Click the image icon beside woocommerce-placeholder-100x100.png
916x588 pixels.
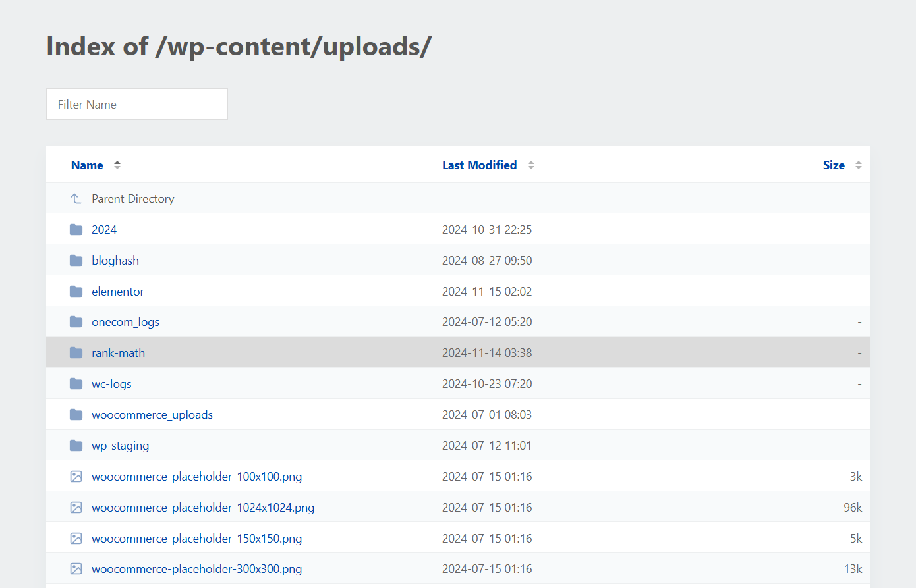click(x=76, y=476)
